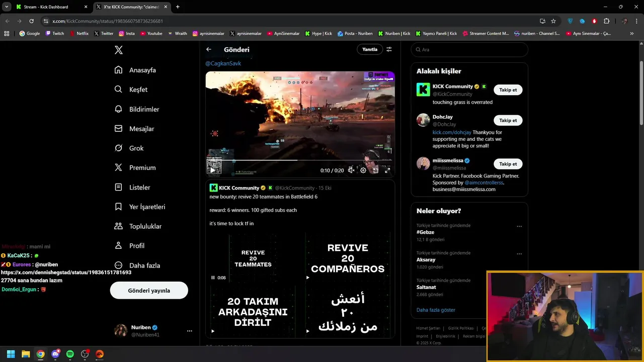Play the REVIVE 20 COMPAÑEROS clip

[x=308, y=278]
